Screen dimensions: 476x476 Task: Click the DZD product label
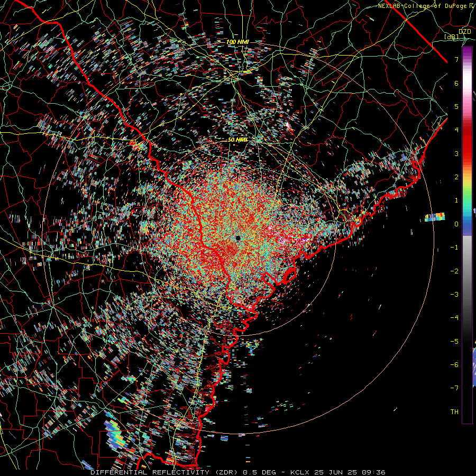tap(464, 31)
